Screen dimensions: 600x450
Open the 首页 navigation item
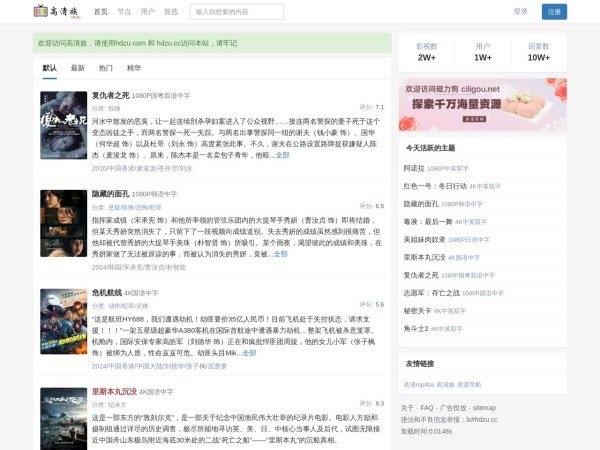[x=100, y=12]
